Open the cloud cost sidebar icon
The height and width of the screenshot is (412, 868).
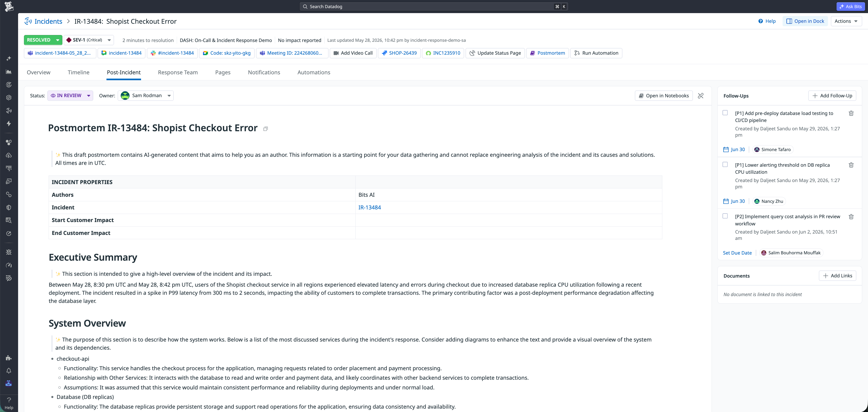point(9,155)
